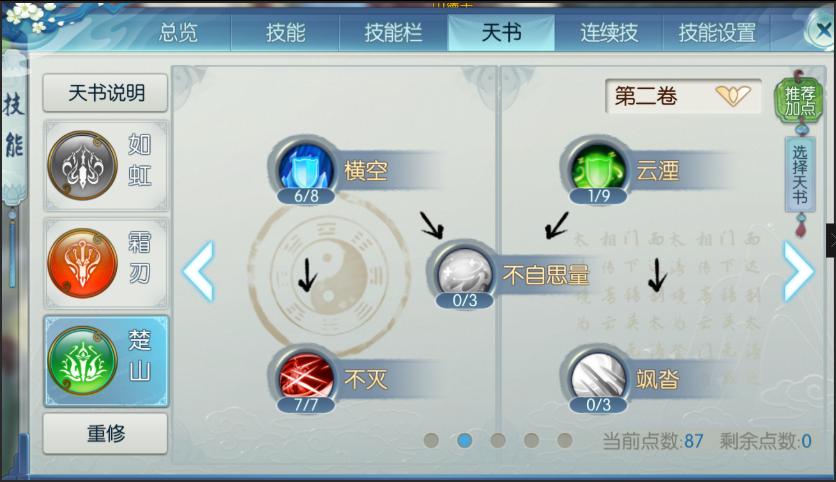
Task: Select the third page indicator dot
Action: 498,440
